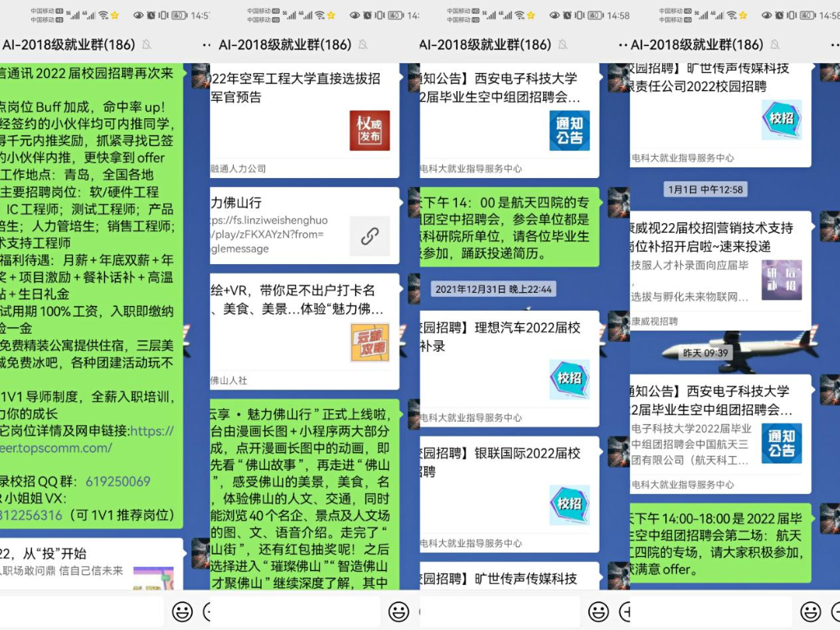Image resolution: width=840 pixels, height=630 pixels.
Task: Tap the chain link icon on 佛山行 card
Action: [x=369, y=236]
